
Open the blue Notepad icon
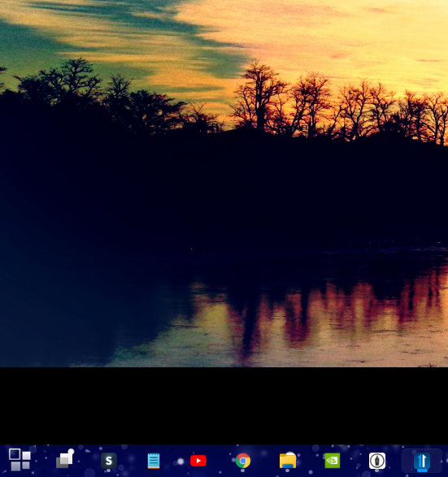click(x=154, y=461)
